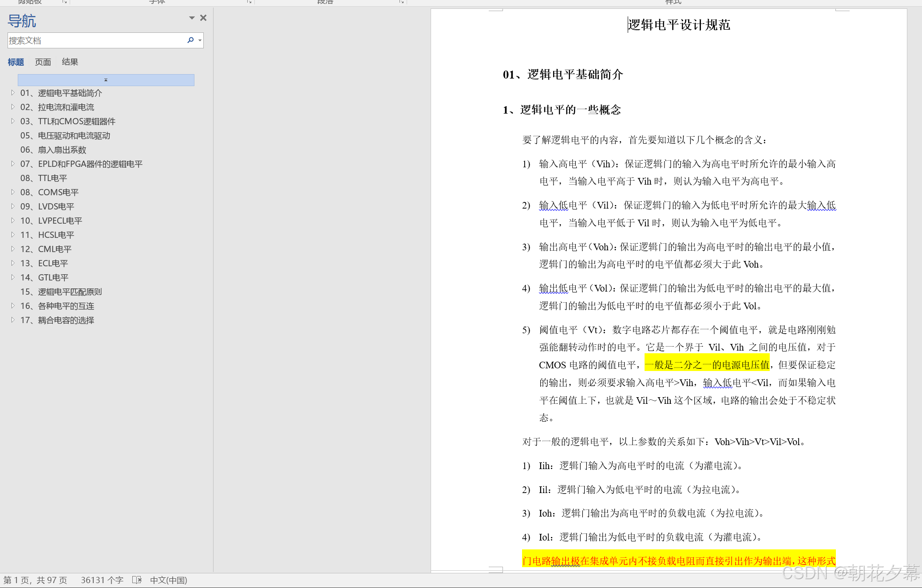The image size is (922, 588).
Task: Expand heading 03、TTL和CMOS逻辑器件
Action: pos(13,121)
